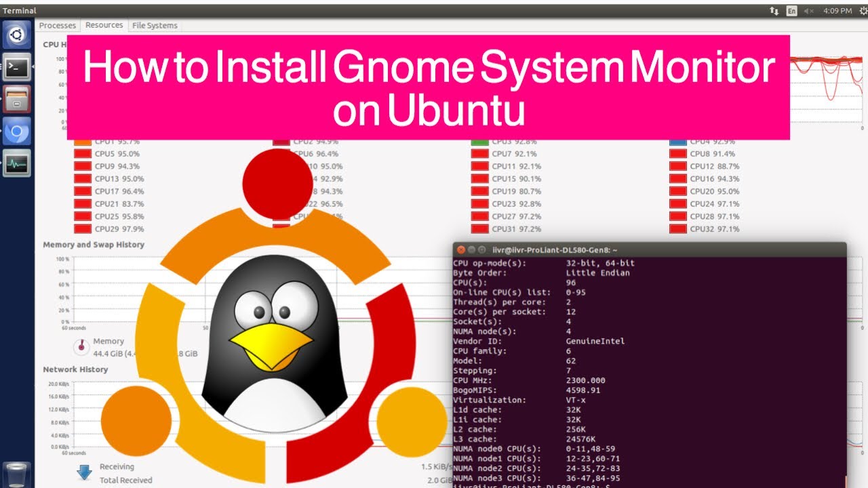Change the CPU23 color swatch
Image resolution: width=868 pixels, height=488 pixels.
pyautogui.click(x=480, y=204)
